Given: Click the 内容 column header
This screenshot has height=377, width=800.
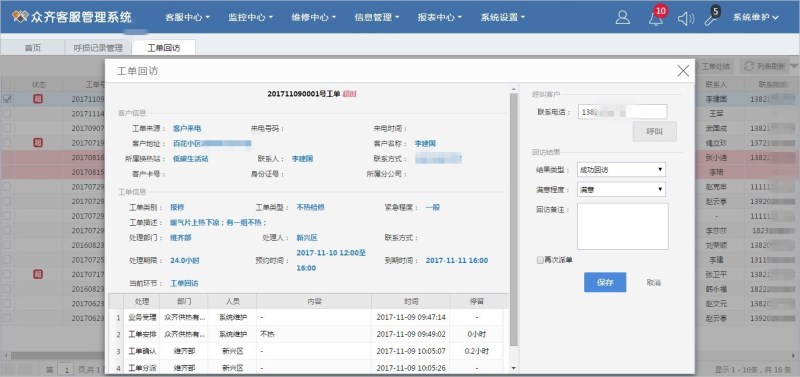Looking at the screenshot, I should [314, 301].
